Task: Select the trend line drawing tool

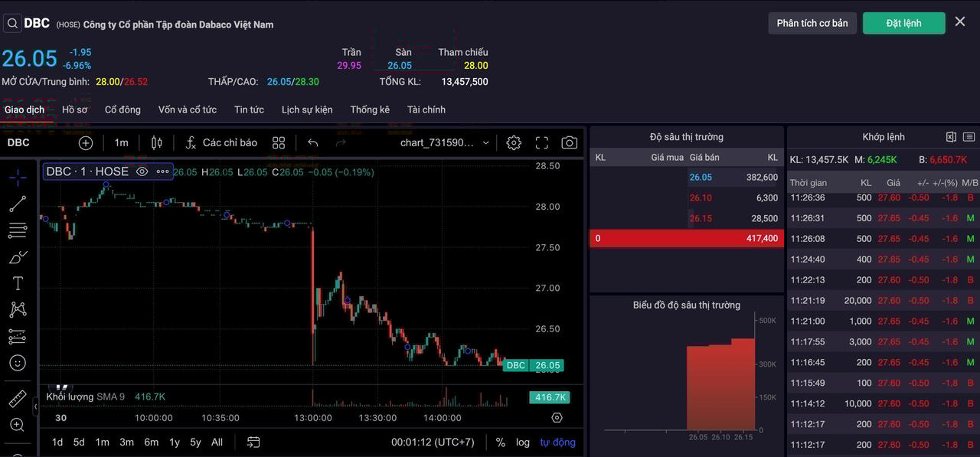Action: pos(18,204)
